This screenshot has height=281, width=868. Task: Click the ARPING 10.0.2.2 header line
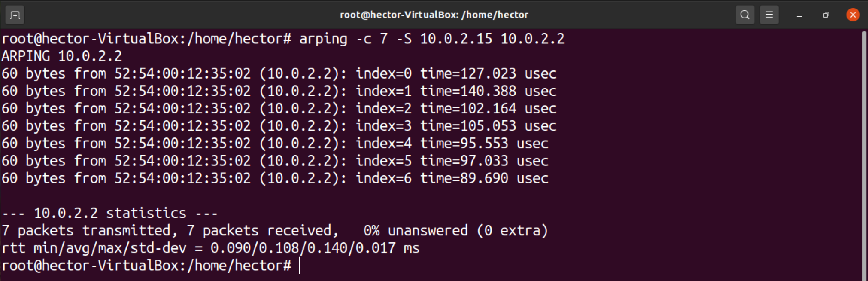click(x=62, y=56)
